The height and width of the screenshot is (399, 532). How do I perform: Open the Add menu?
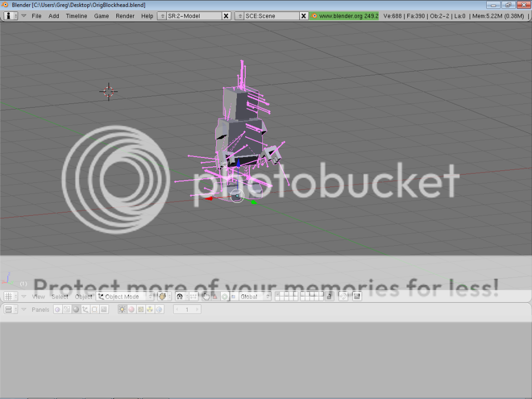(54, 16)
